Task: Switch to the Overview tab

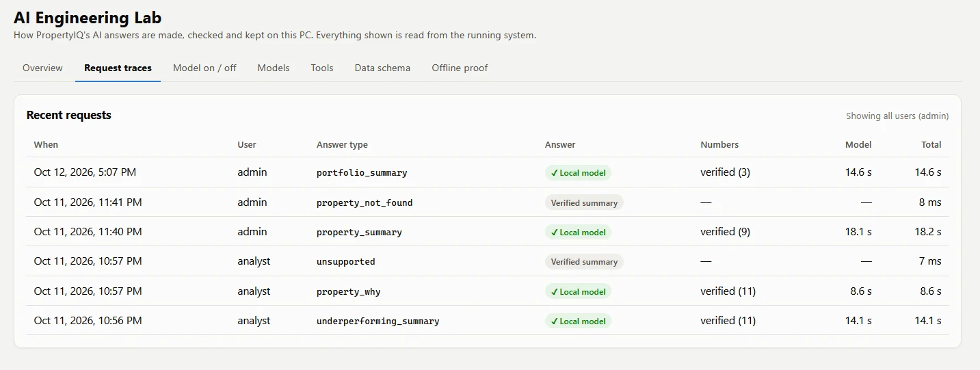Action: click(42, 68)
